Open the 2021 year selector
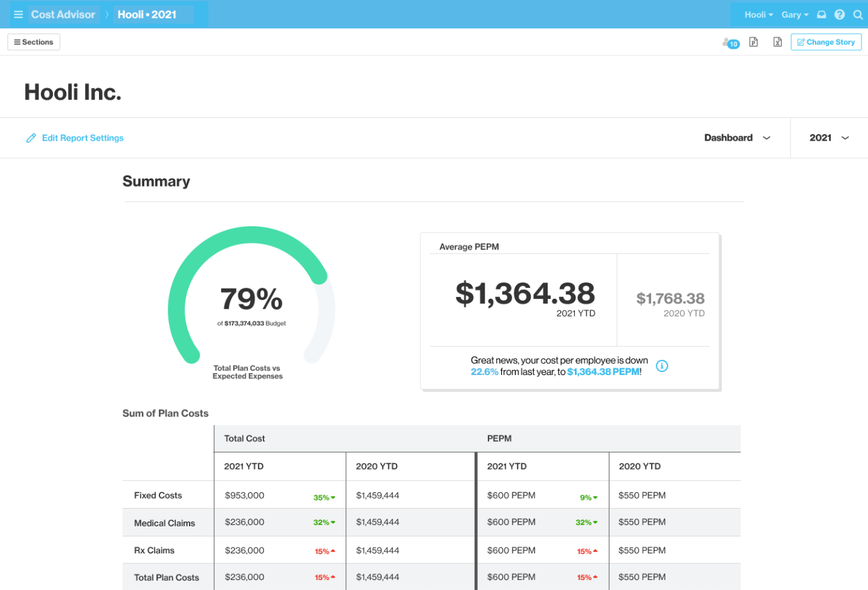868x590 pixels. [828, 138]
